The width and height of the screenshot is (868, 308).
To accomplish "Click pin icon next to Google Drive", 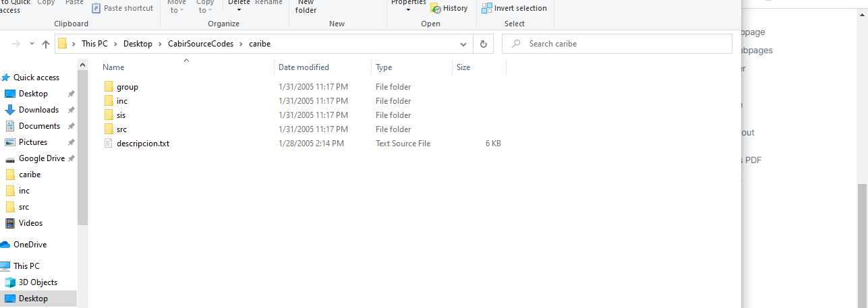I will pyautogui.click(x=71, y=158).
